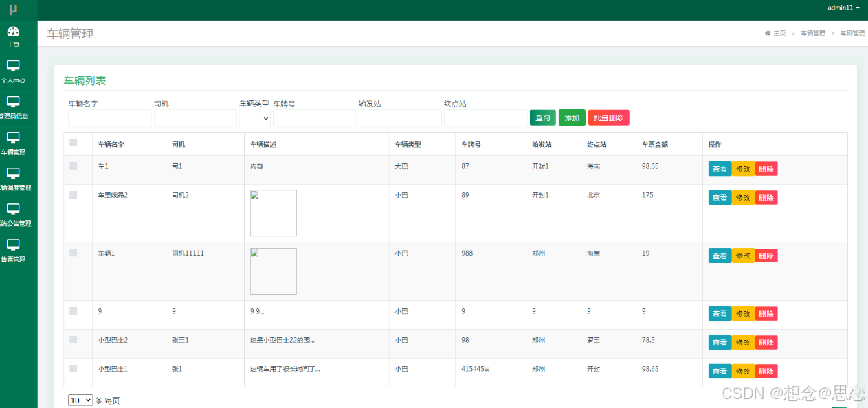Image resolution: width=868 pixels, height=408 pixels.
Task: Click the breadcrumb home icon
Action: (x=768, y=33)
